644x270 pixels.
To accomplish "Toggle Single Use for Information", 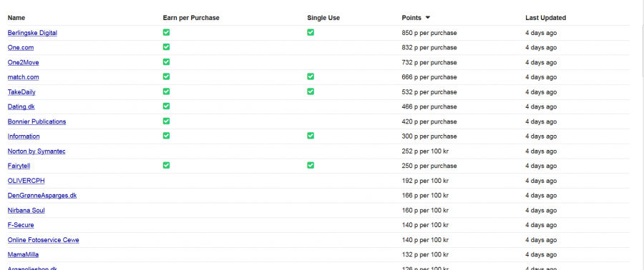I will [x=311, y=136].
